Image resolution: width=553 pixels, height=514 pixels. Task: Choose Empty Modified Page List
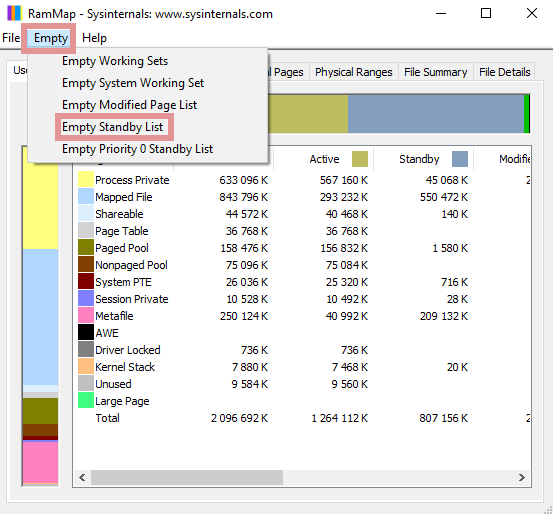[x=129, y=105]
